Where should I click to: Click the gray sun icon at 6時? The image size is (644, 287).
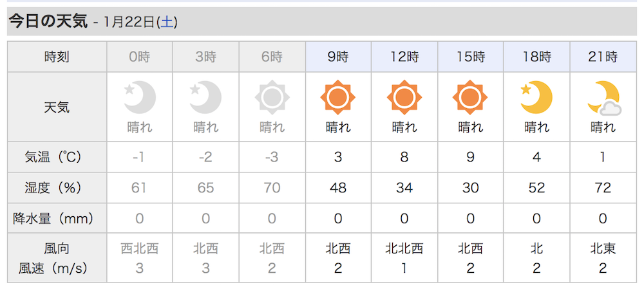click(x=272, y=98)
